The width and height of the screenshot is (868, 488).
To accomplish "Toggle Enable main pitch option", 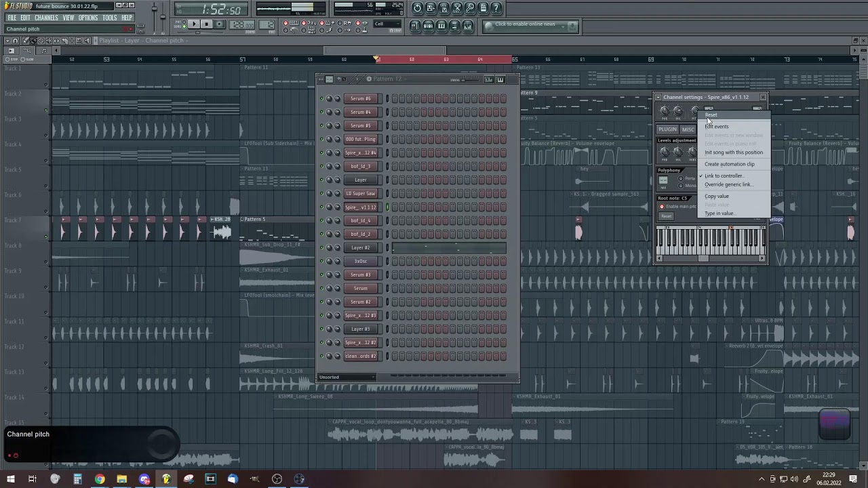I will pyautogui.click(x=662, y=207).
